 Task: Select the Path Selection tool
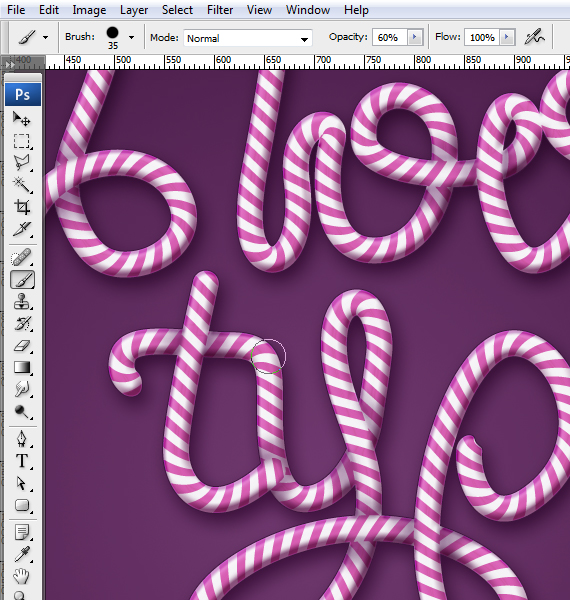[21, 483]
